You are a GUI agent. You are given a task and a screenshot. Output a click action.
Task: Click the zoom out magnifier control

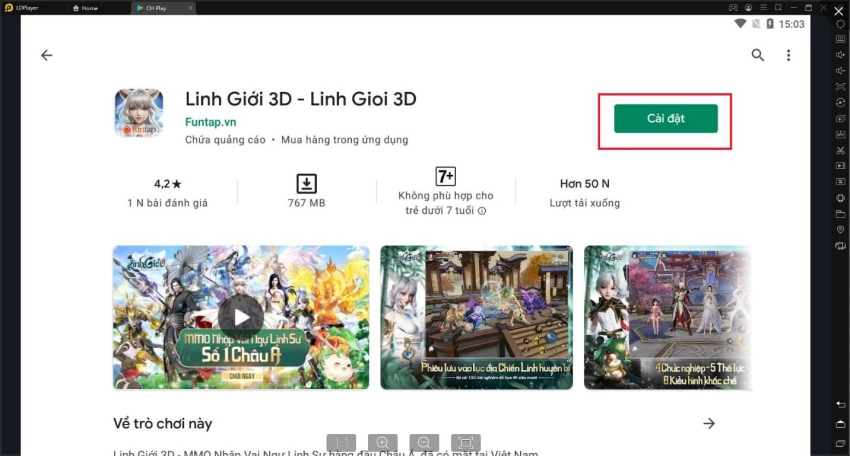pos(424,442)
